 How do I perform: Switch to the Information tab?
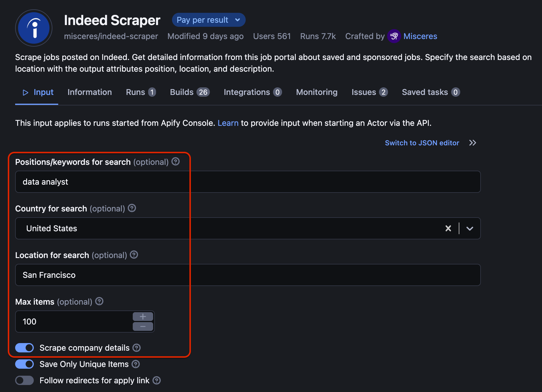(89, 92)
